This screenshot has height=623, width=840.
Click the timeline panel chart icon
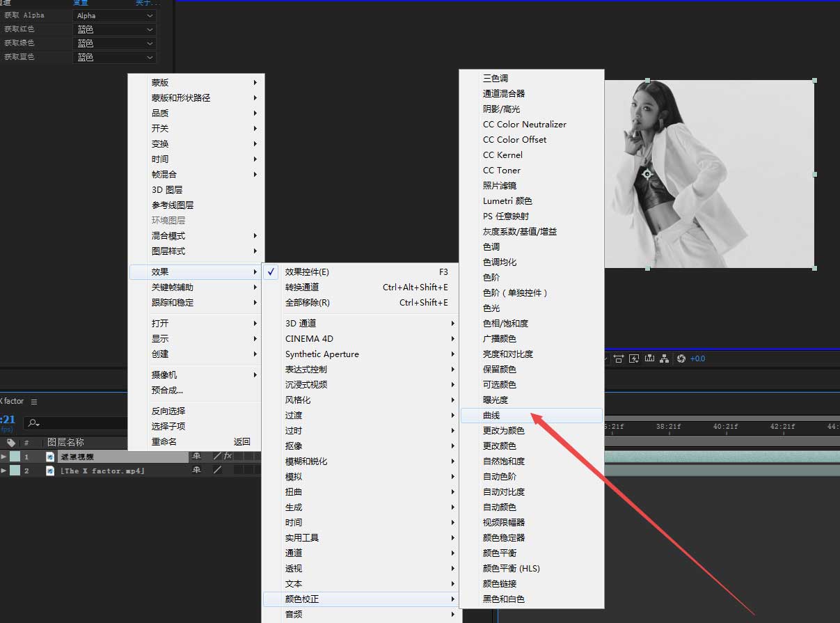pos(649,358)
